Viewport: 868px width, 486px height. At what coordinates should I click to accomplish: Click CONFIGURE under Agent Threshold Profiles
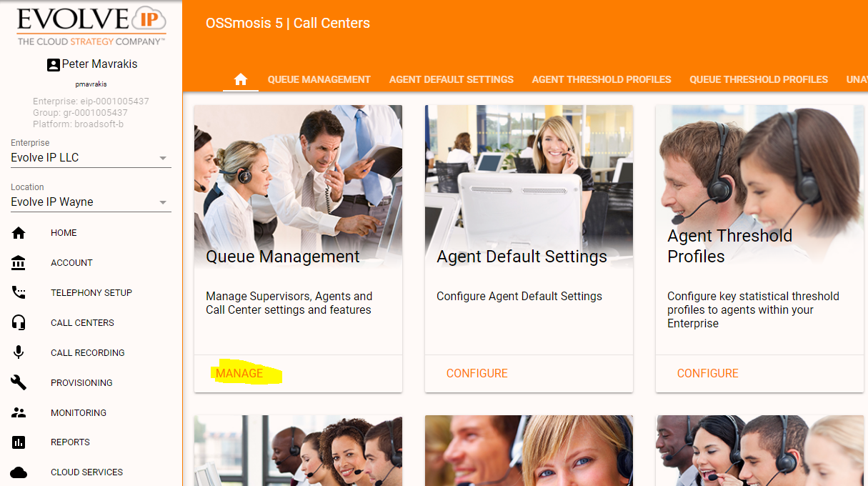708,374
